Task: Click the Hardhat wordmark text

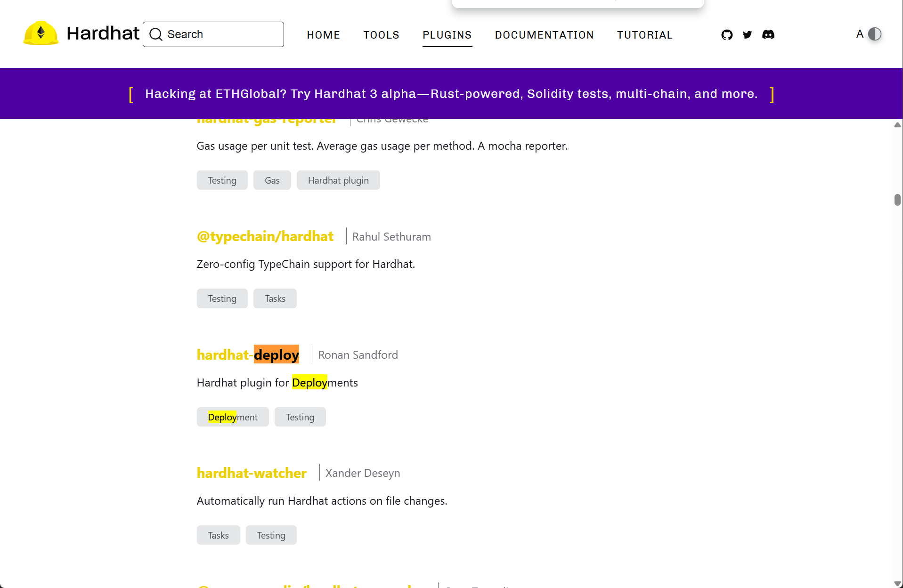Action: [x=103, y=33]
